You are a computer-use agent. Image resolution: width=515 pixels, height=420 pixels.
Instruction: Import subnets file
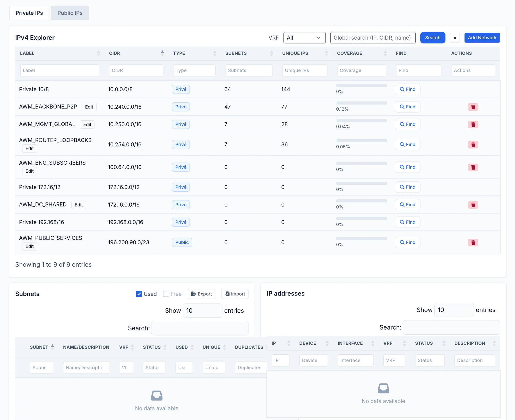coord(235,294)
